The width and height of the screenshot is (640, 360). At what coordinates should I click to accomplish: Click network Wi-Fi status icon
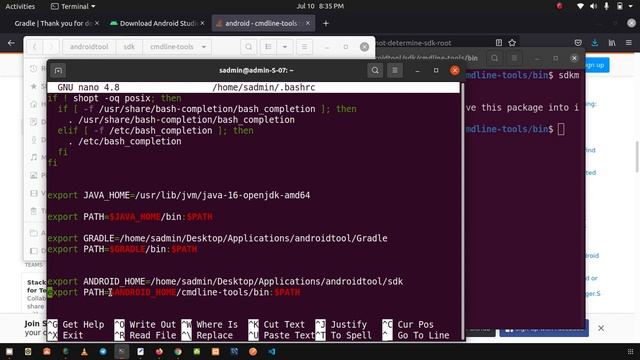tap(580, 6)
